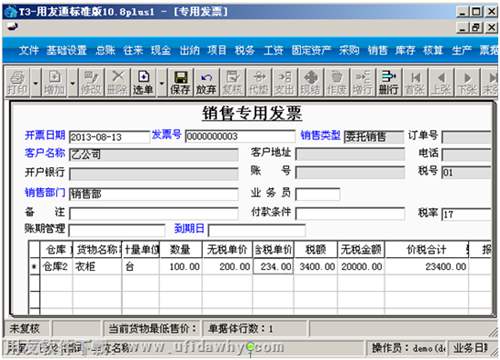Select the 无税单价 column header
This screenshot has width=500, height=360.
227,249
